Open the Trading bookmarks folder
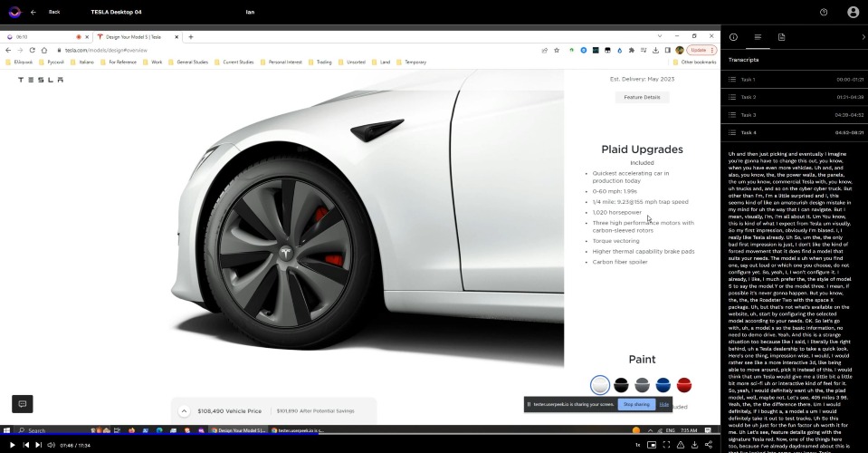This screenshot has width=868, height=453. (320, 62)
